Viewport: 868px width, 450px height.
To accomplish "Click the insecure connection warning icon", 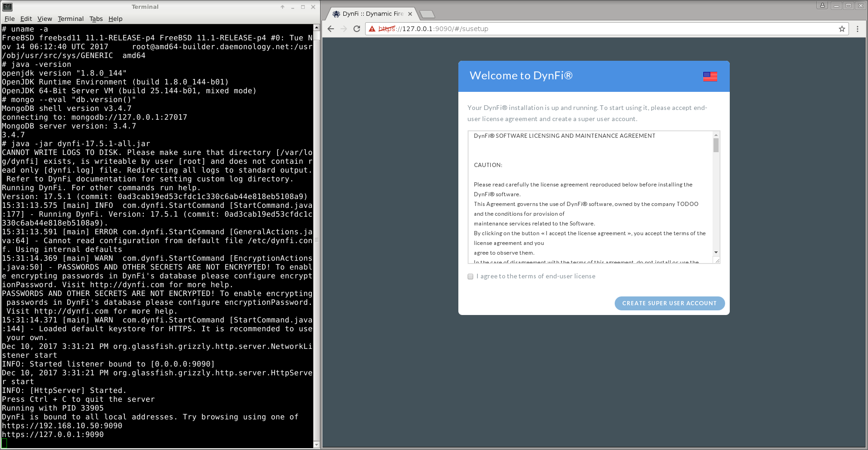I will point(372,29).
